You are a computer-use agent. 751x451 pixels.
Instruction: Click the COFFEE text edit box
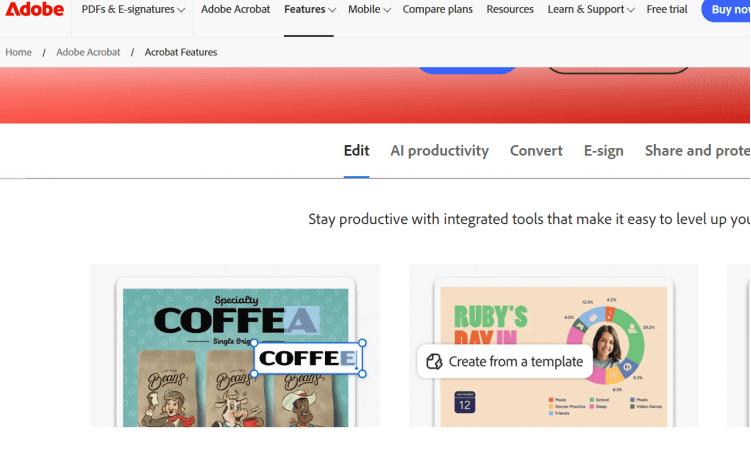(x=308, y=358)
